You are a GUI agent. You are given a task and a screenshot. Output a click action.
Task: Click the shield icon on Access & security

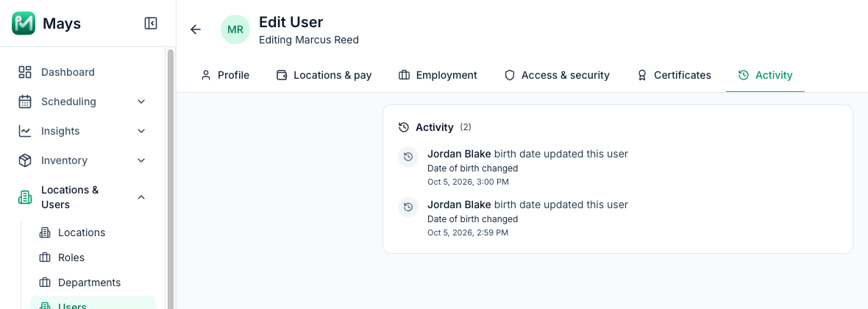point(509,75)
